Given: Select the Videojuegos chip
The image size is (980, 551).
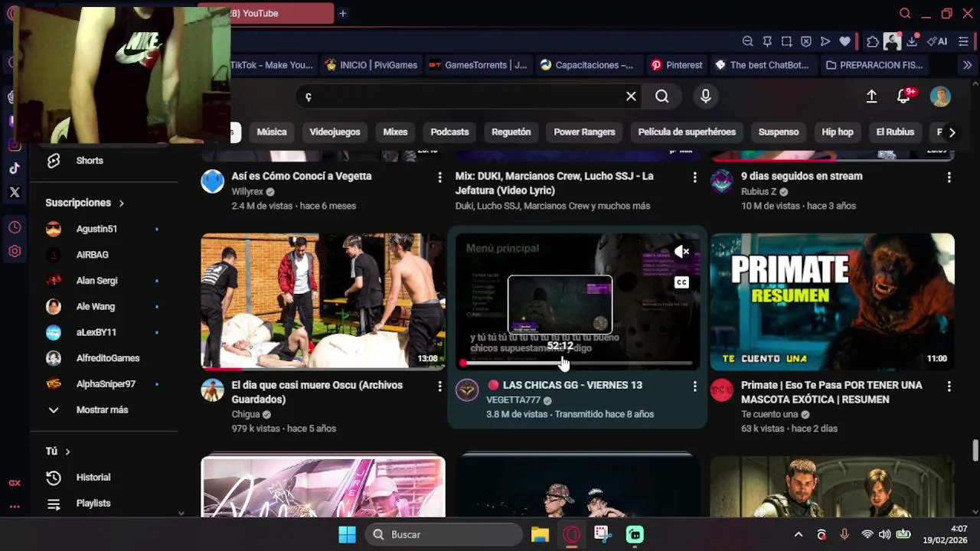Looking at the screenshot, I should pyautogui.click(x=335, y=132).
